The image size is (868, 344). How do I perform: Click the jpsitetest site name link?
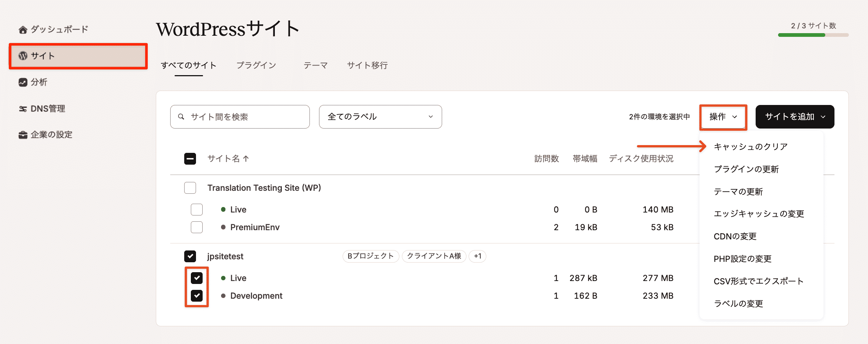coord(225,256)
